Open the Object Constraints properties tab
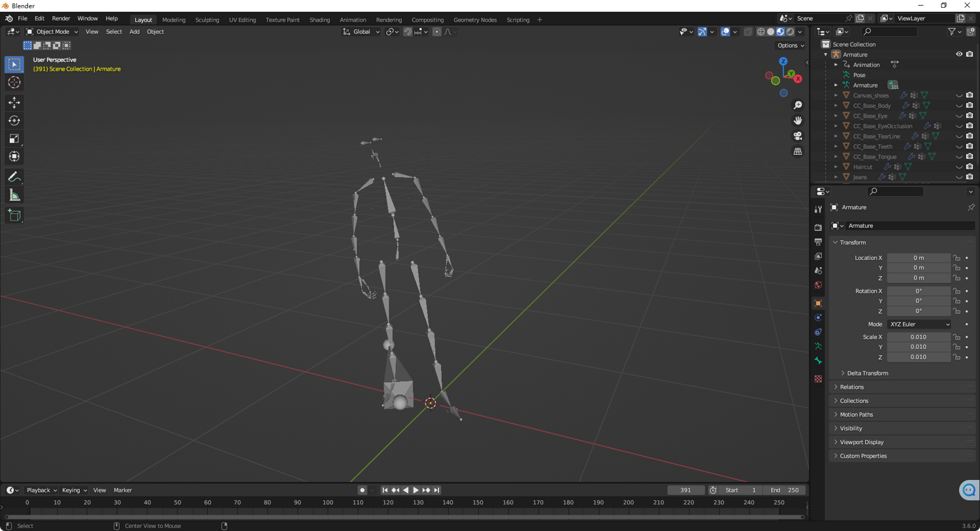 coord(818,332)
